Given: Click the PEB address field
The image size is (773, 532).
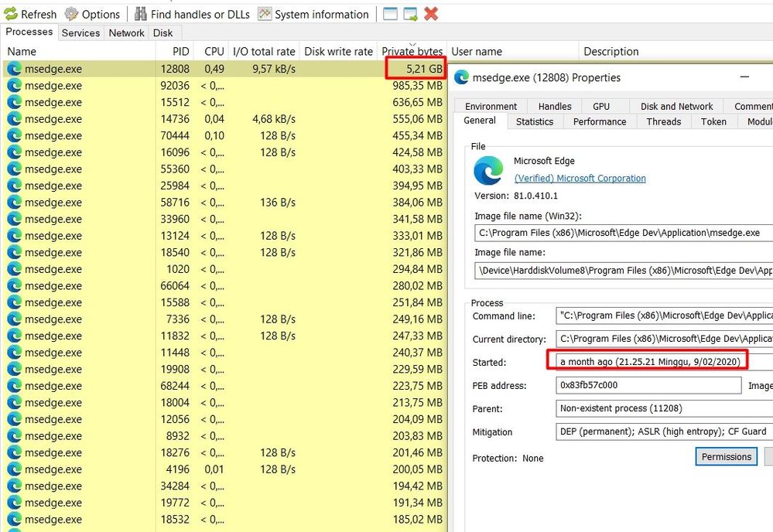Looking at the screenshot, I should click(648, 385).
